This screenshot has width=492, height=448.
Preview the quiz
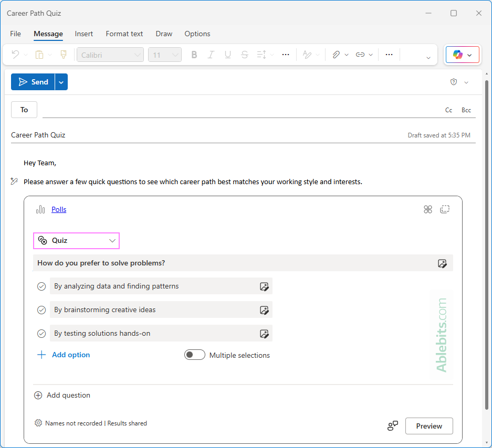pos(428,425)
